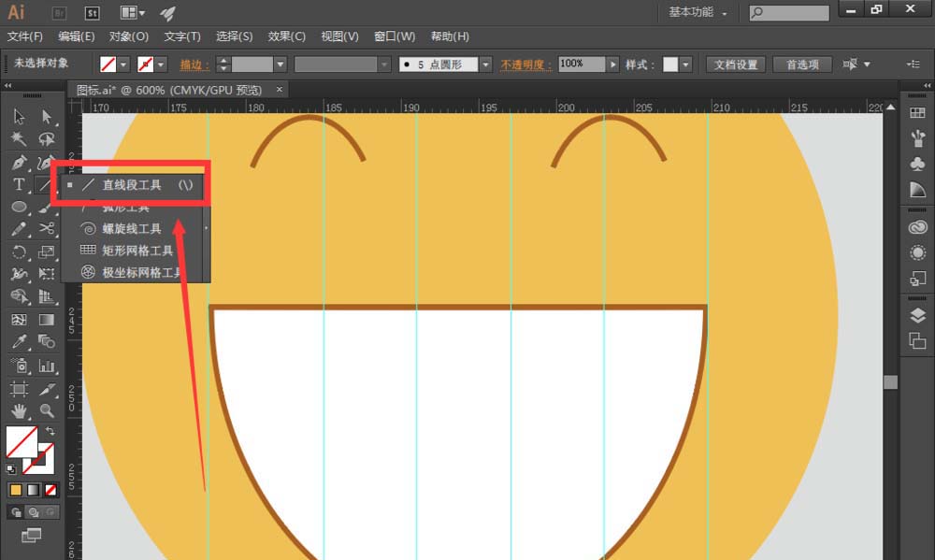This screenshot has width=935, height=560.
Task: Click the 描边 stroke link
Action: tap(194, 65)
